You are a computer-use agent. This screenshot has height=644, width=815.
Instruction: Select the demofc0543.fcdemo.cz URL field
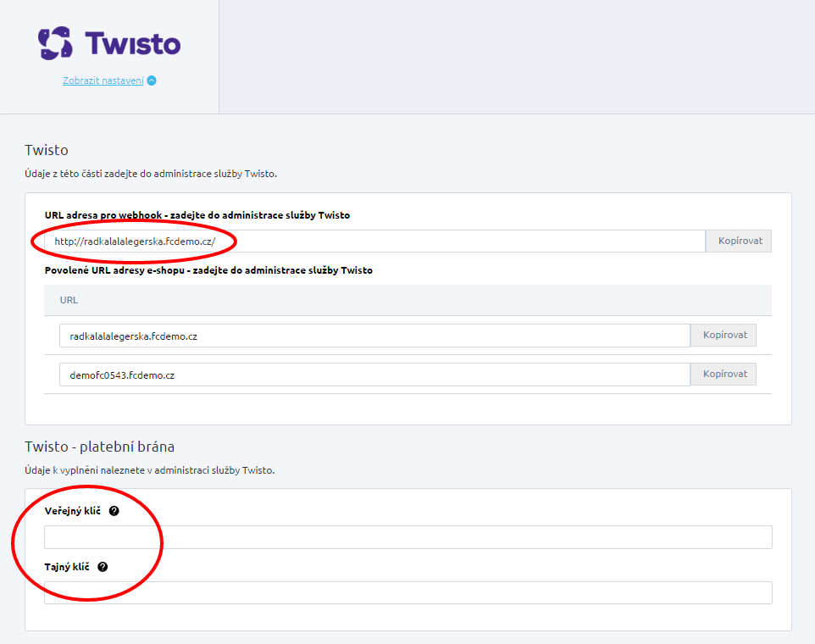coord(374,375)
